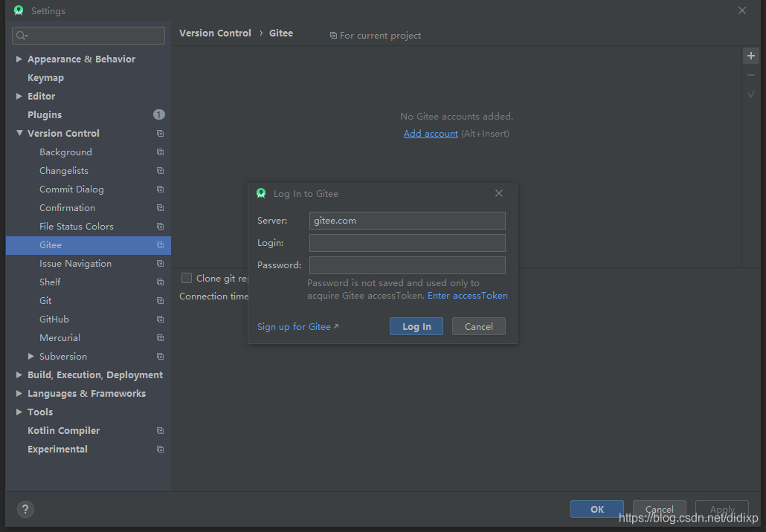Click the add account plus icon

[751, 56]
